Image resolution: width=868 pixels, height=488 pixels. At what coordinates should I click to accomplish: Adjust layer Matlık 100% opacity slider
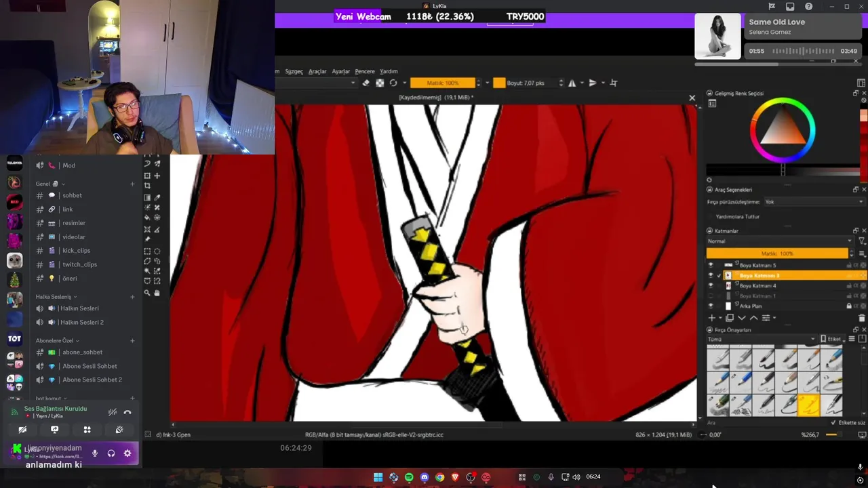click(777, 253)
